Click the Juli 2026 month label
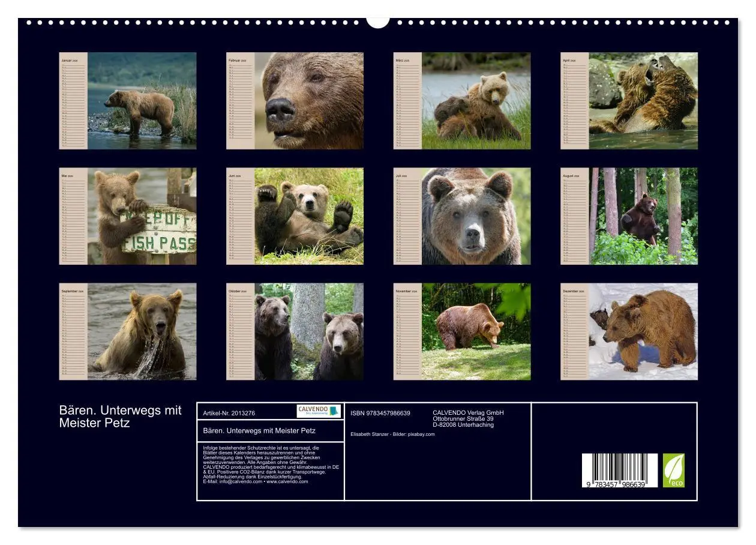The width and height of the screenshot is (756, 545). (x=401, y=176)
